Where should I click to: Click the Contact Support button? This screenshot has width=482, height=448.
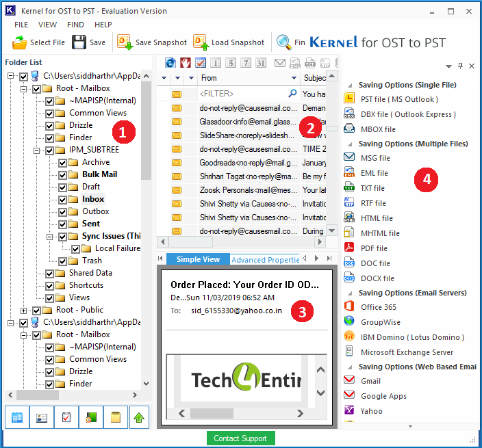[240, 438]
